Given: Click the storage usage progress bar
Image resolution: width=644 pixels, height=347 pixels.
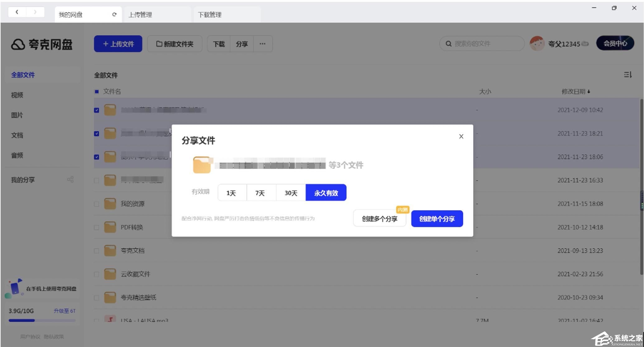Looking at the screenshot, I should pos(42,320).
